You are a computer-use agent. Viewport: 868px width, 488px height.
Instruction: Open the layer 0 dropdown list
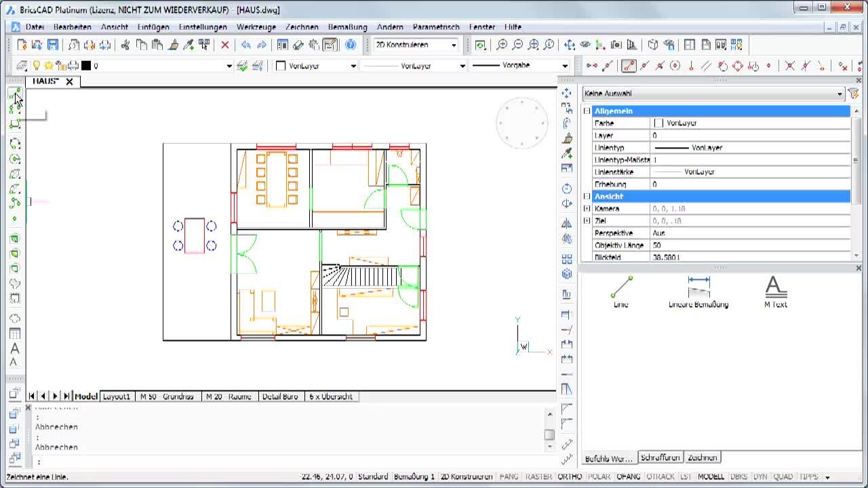(x=229, y=66)
